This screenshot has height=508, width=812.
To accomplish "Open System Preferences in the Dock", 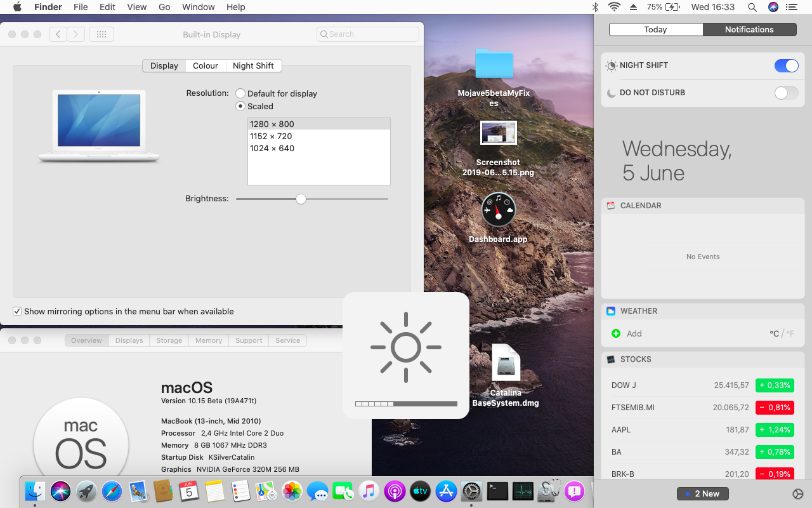I will tap(471, 491).
